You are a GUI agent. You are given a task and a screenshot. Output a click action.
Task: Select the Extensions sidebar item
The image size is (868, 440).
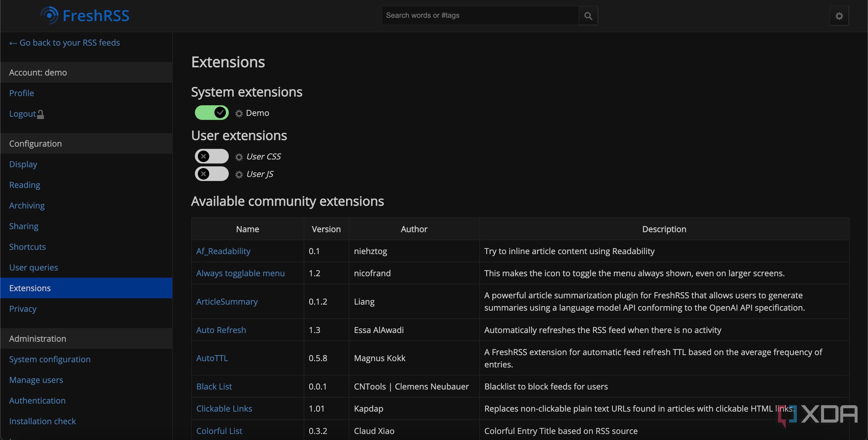tap(86, 288)
